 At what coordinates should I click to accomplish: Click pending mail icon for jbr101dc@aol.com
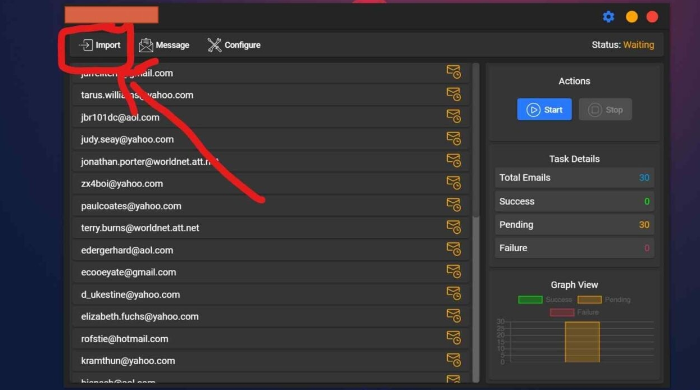pos(454,116)
